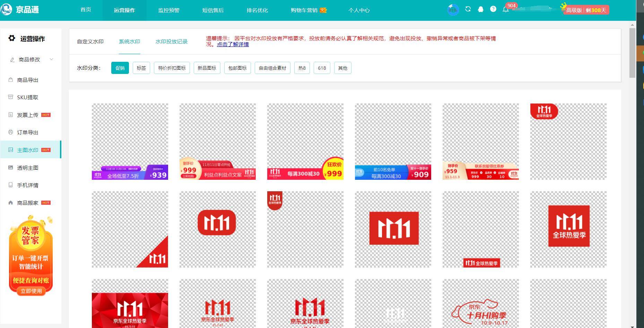This screenshot has width=644, height=328.
Task: Open the 点击了解详情 link
Action: tap(233, 44)
